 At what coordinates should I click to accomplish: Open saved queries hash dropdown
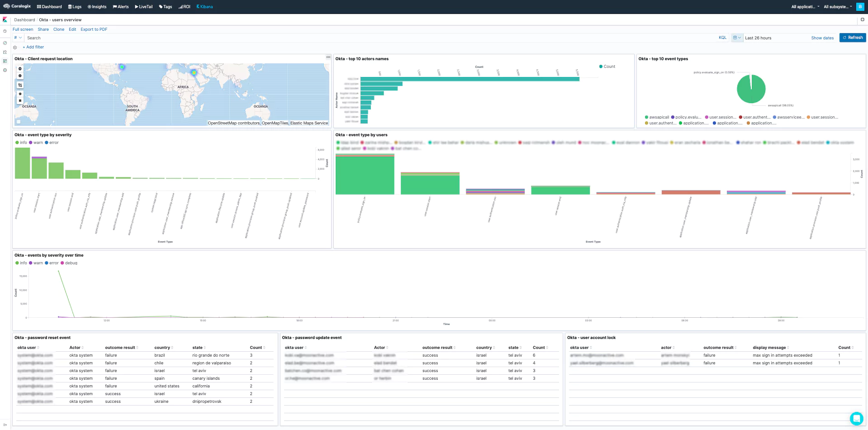18,38
